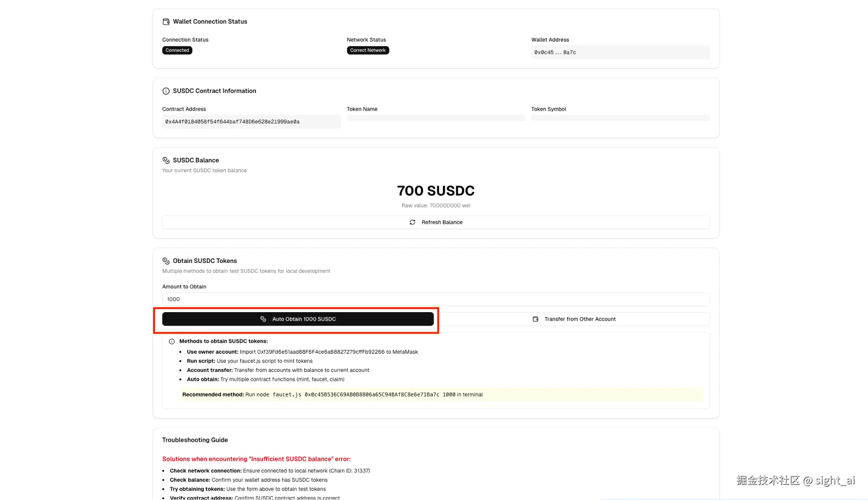Image resolution: width=868 pixels, height=500 pixels.
Task: Click the Correct Network badge
Action: coord(367,50)
